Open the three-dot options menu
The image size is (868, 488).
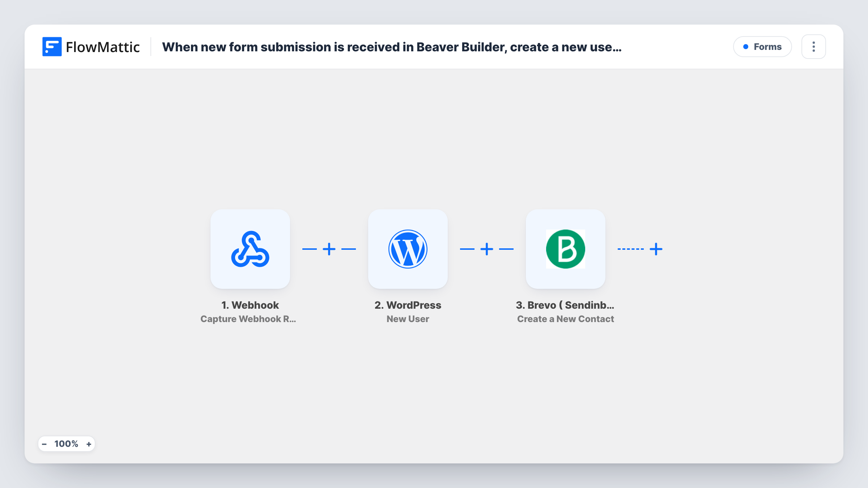[814, 47]
